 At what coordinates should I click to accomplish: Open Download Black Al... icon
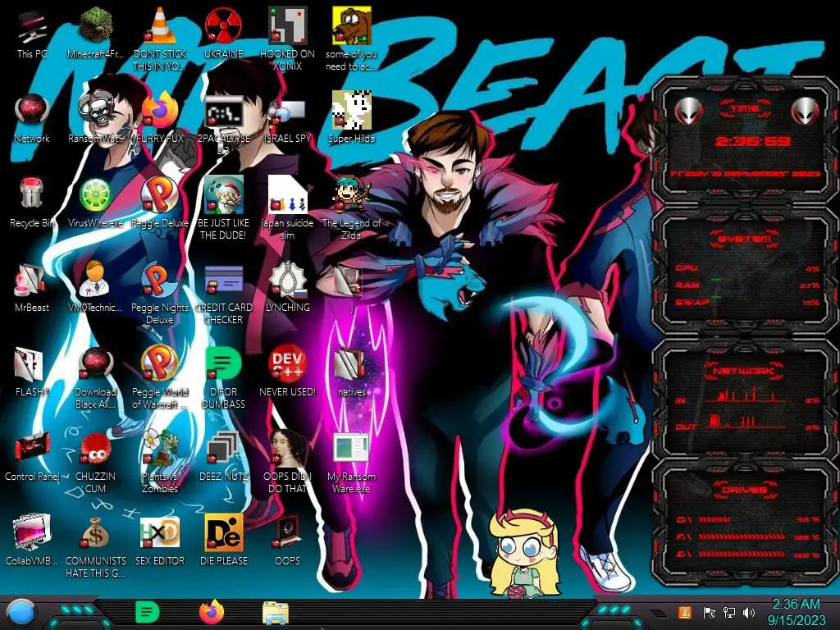(x=95, y=363)
